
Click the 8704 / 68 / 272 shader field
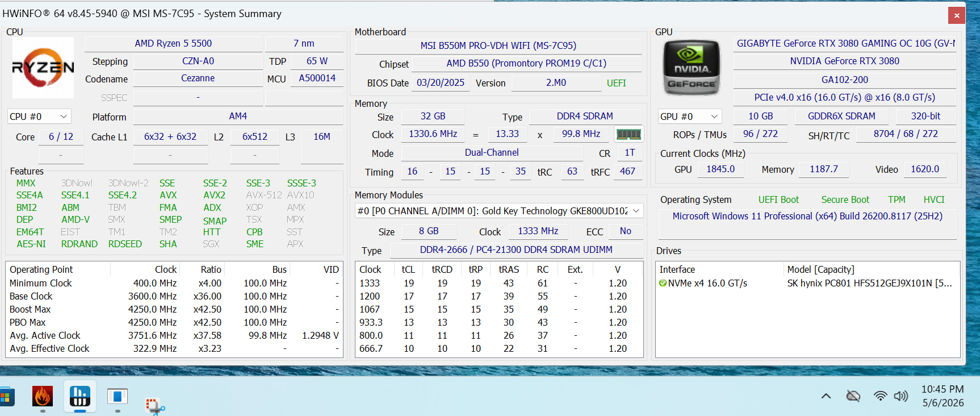click(906, 134)
